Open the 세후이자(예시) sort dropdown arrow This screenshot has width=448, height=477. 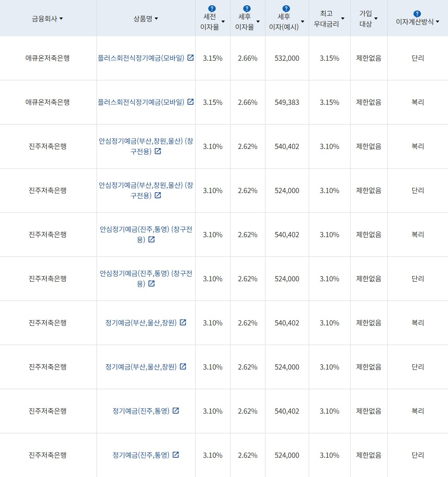[302, 21]
